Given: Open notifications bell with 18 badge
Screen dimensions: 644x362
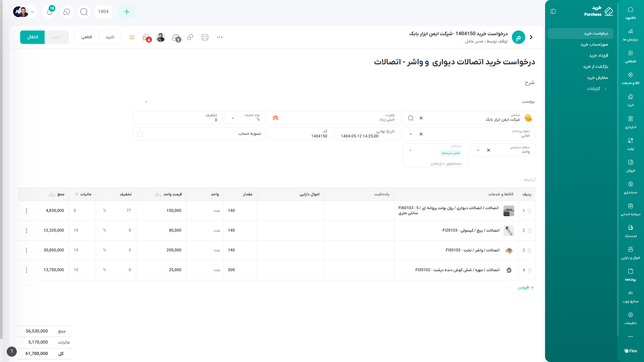Looking at the screenshot, I should point(50,12).
